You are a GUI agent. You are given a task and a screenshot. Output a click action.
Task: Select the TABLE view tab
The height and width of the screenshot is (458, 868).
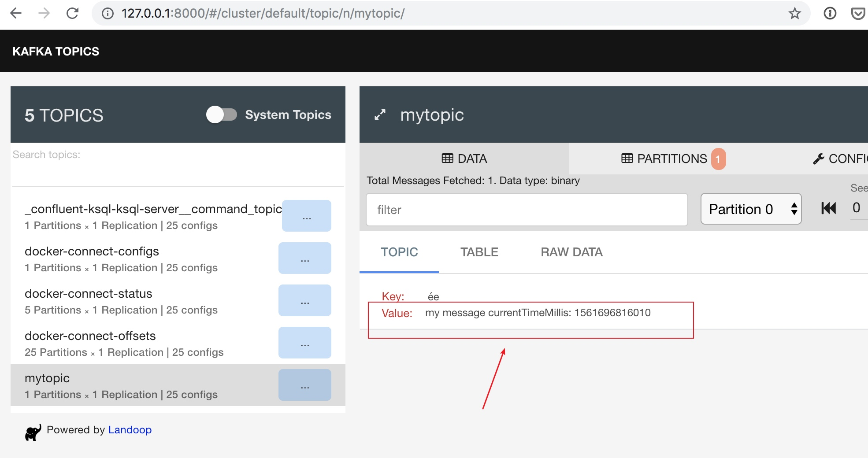479,252
